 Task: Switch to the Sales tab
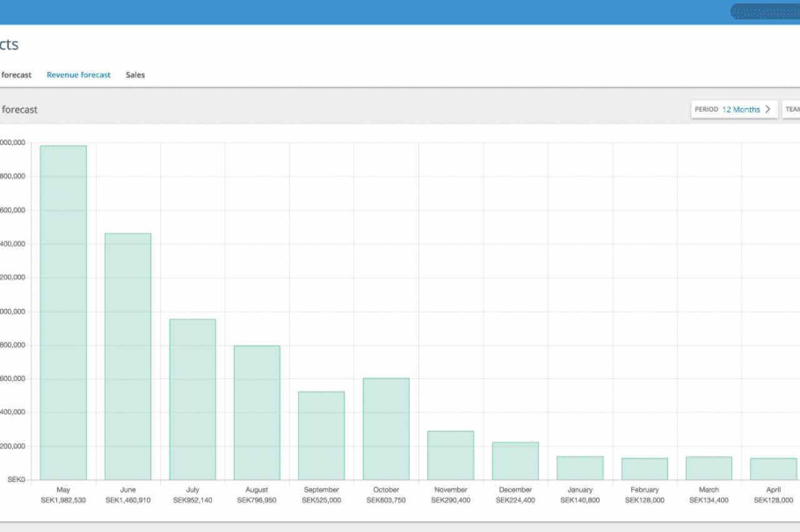point(135,75)
